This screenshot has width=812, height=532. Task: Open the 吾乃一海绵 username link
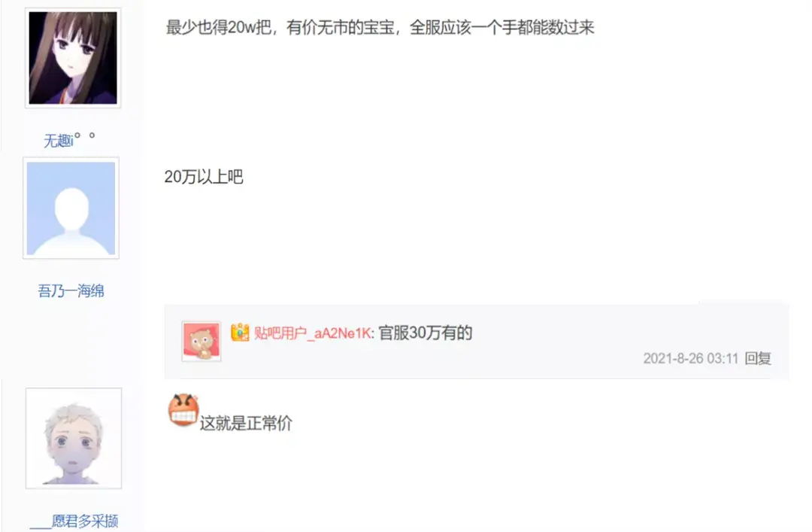71,291
